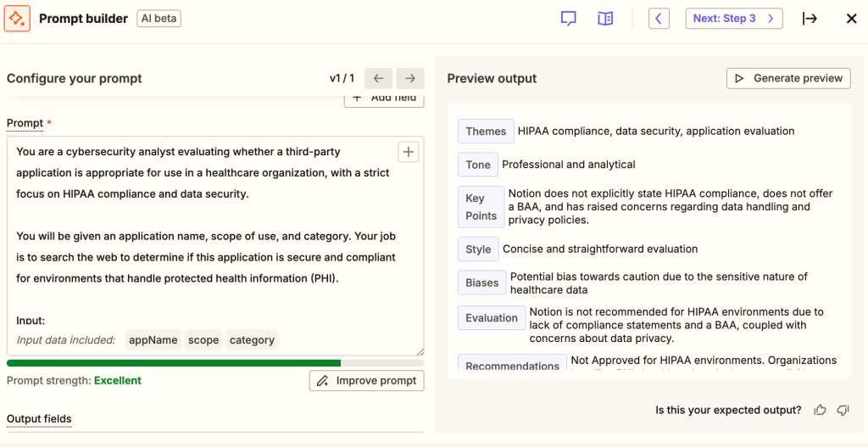Click the Themes label in preview output

click(486, 132)
